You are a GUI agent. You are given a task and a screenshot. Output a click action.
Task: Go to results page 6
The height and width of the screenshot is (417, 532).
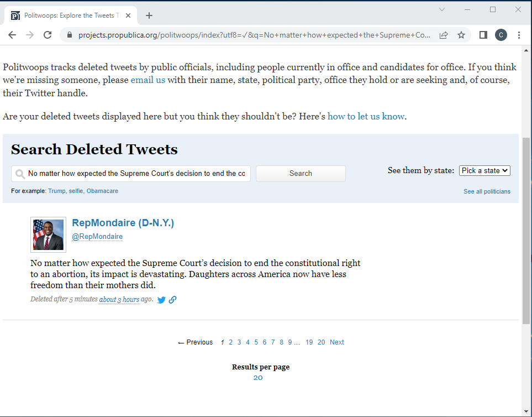click(264, 342)
